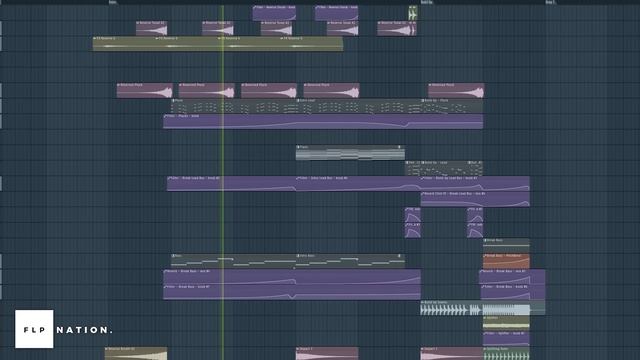
Task: Select the last olive FX Ambience clip segment
Action: 311,44
